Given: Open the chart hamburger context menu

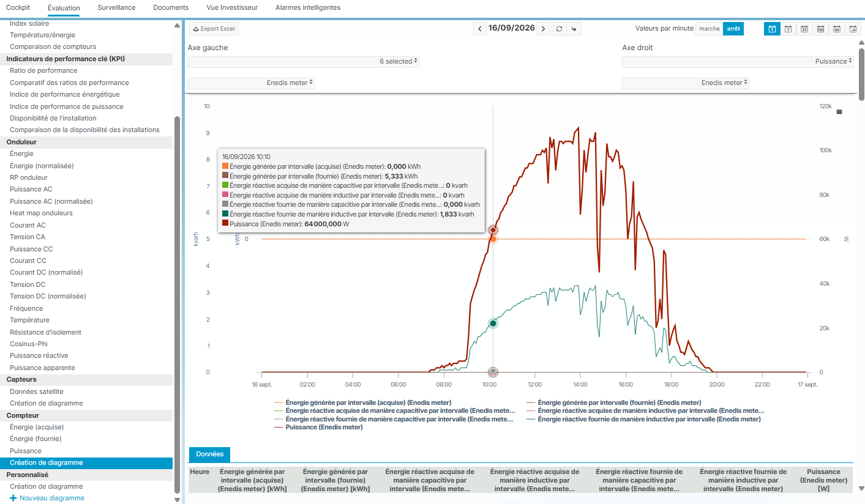Looking at the screenshot, I should coord(839,112).
